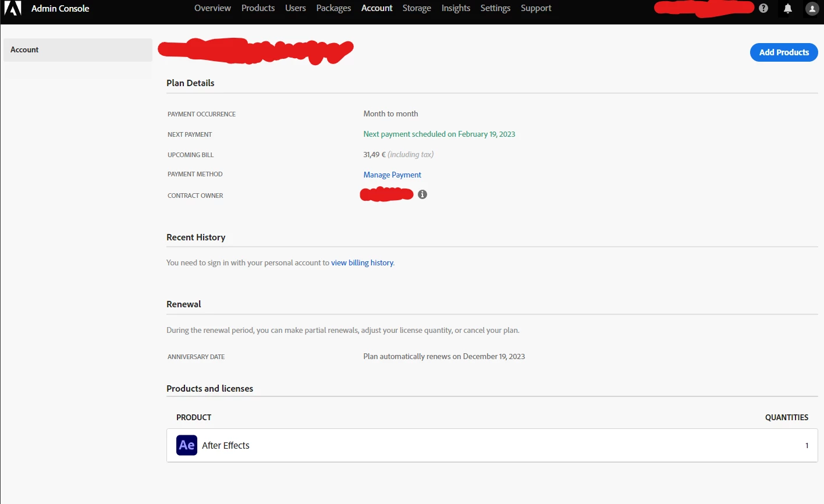Switch to the Users tab
Viewport: 824px width, 504px height.
click(x=296, y=8)
